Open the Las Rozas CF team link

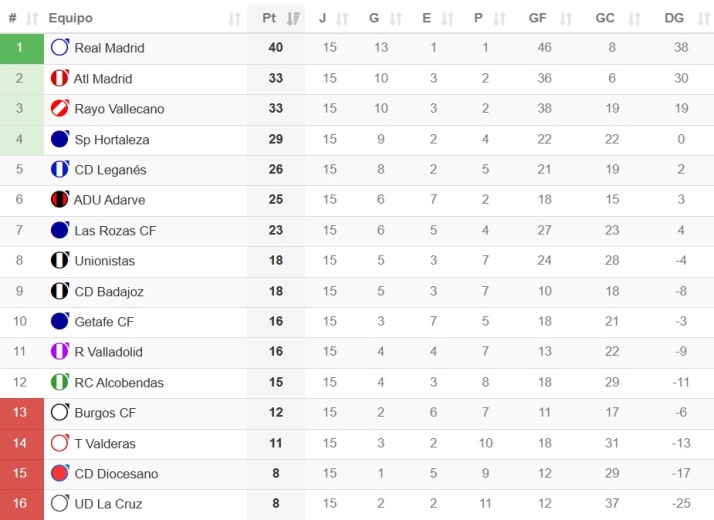pyautogui.click(x=115, y=231)
